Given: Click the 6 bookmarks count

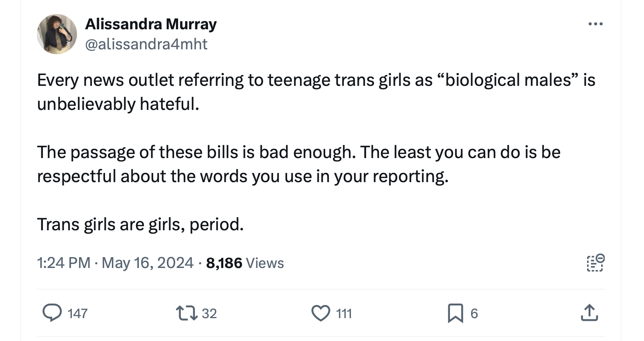Looking at the screenshot, I should coord(474,313).
